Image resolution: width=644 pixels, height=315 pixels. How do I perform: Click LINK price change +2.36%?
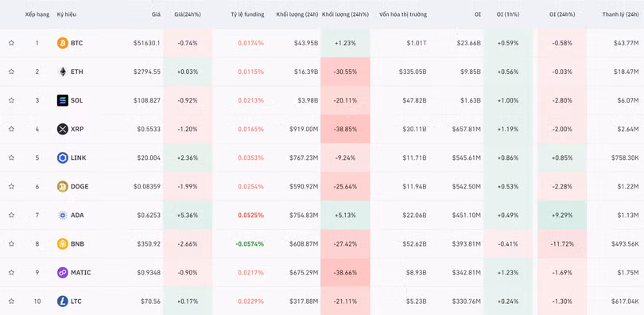pyautogui.click(x=188, y=157)
